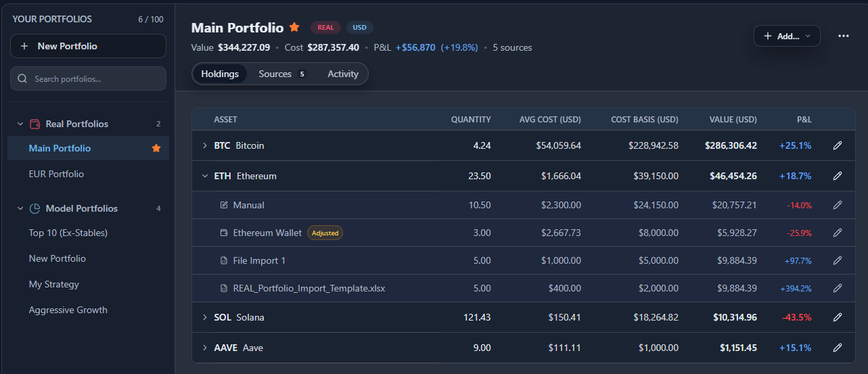The height and width of the screenshot is (374, 868).
Task: Open Aggressive Growth portfolio
Action: (x=68, y=310)
